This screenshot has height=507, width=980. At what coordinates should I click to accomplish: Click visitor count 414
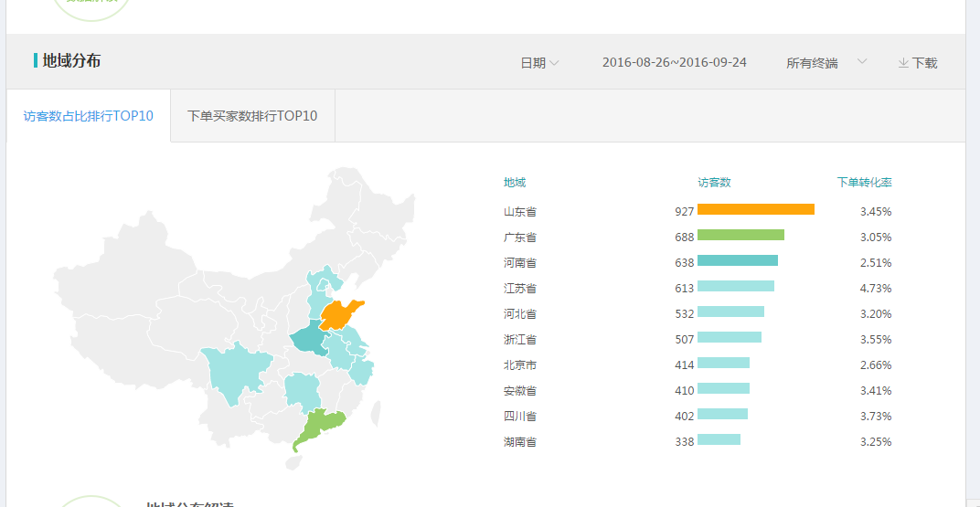tap(685, 365)
